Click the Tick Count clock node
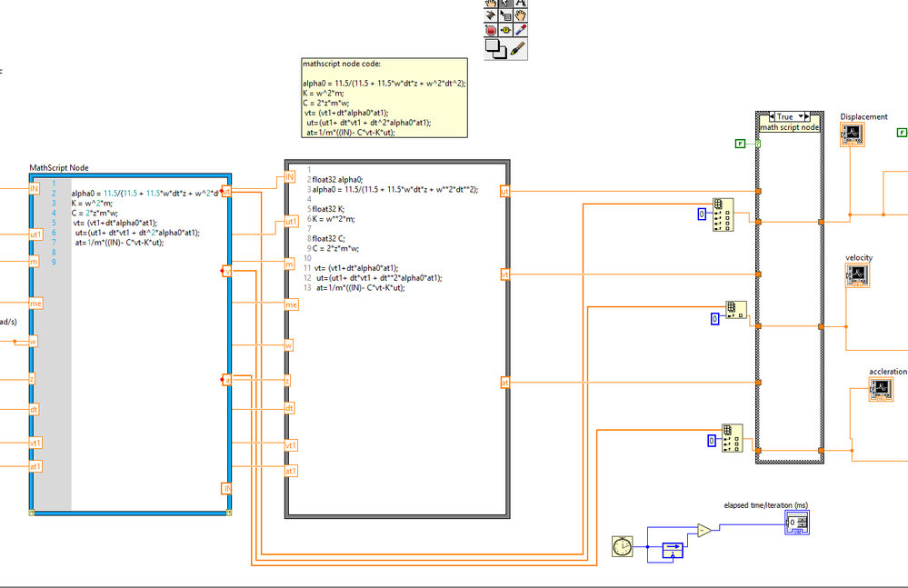The image size is (908, 588). click(622, 547)
